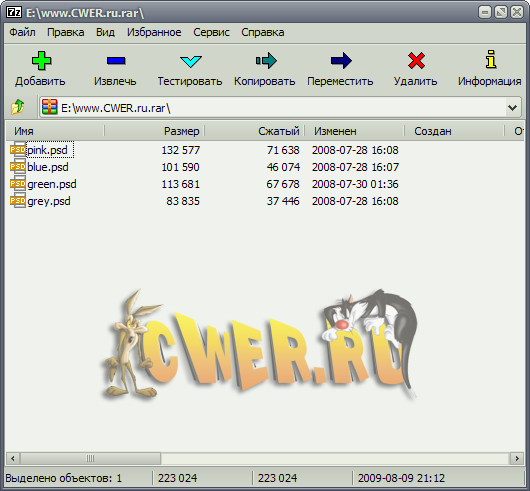Click the cyan Тестировать checkmark icon
Viewport: 530px width, 491px height.
point(191,62)
